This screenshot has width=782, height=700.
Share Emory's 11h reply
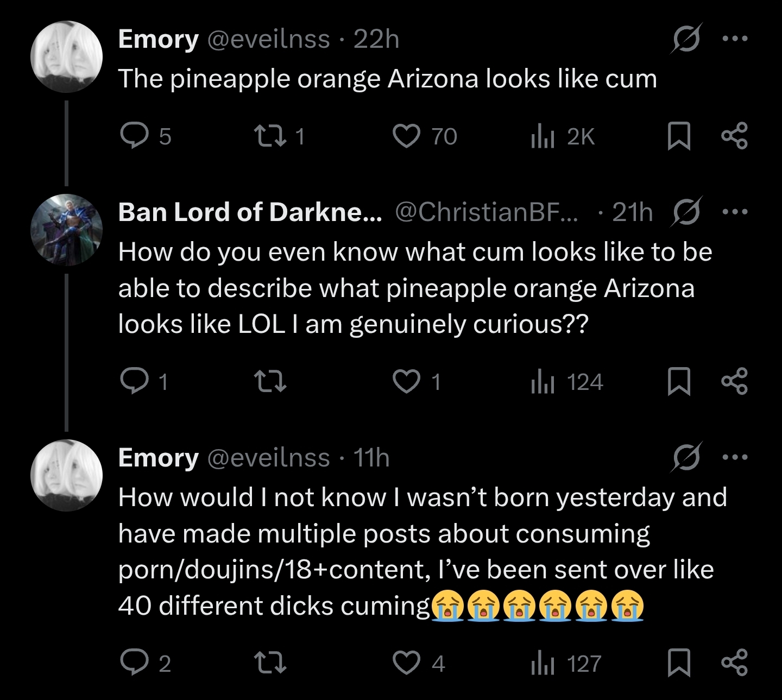point(734,663)
